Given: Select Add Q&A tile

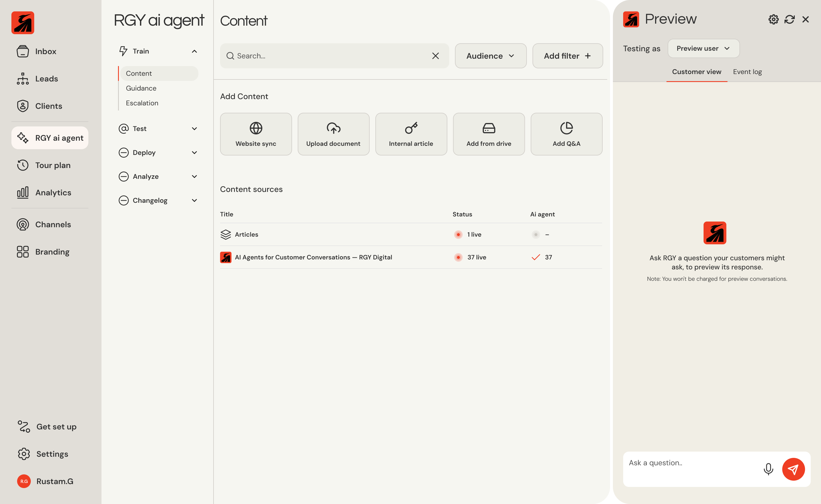Looking at the screenshot, I should click(x=566, y=134).
